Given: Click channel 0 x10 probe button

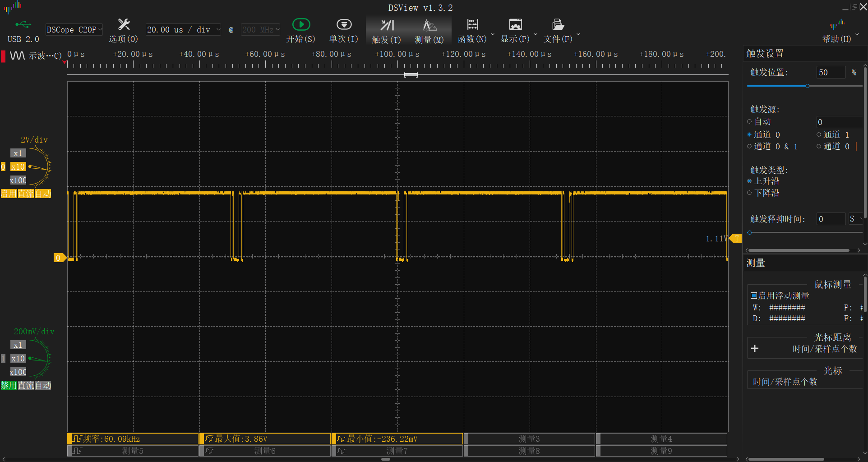Looking at the screenshot, I should [x=18, y=167].
